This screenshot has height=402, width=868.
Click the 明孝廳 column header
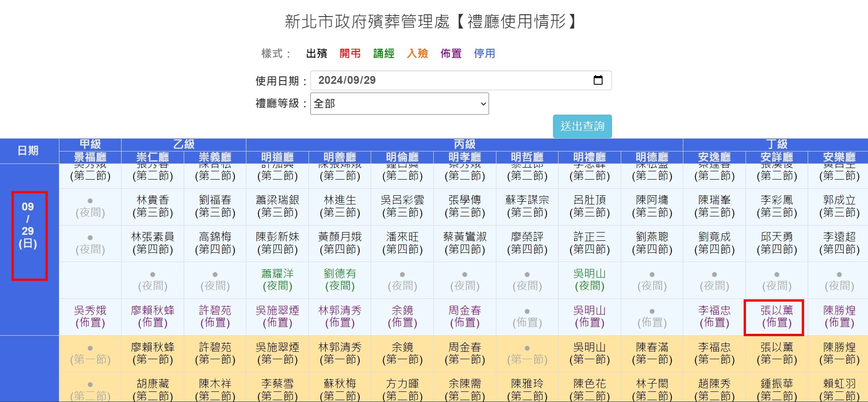465,157
